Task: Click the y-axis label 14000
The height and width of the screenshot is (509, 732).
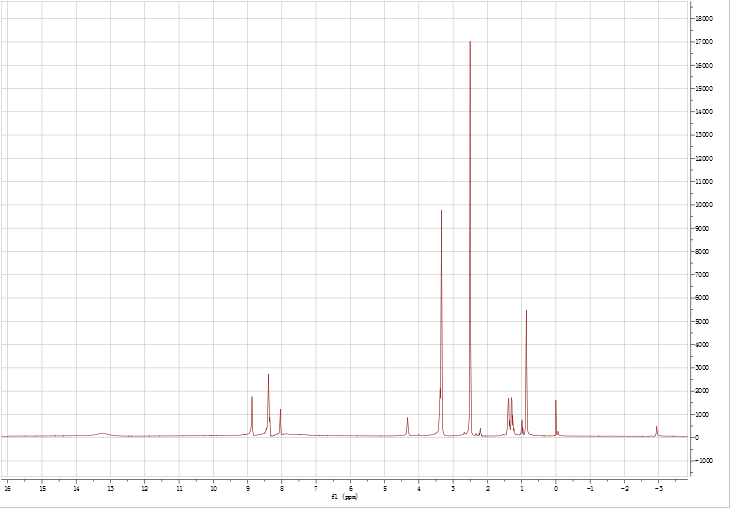Action: pos(704,112)
